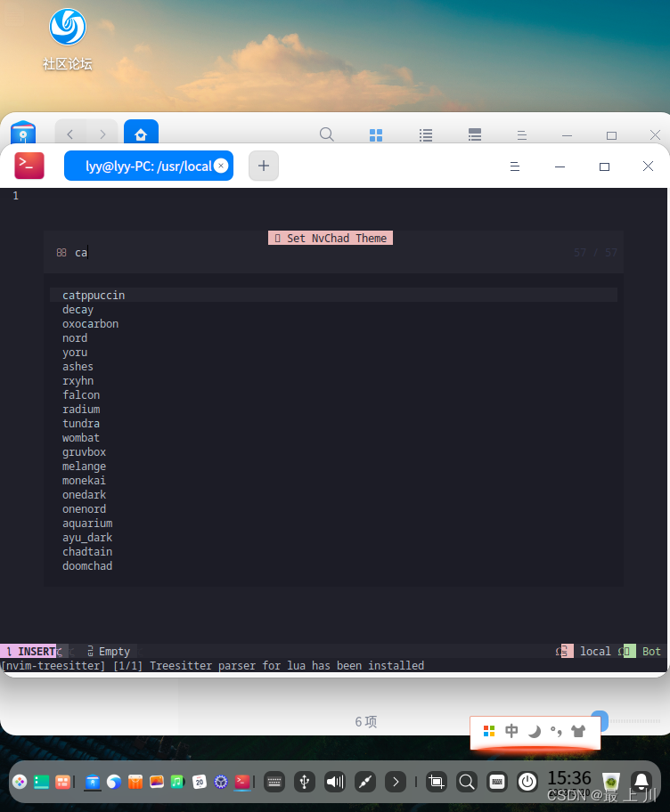Screen dimensions: 670x812
Task: Expand the dock tray arrow
Action: pyautogui.click(x=395, y=782)
